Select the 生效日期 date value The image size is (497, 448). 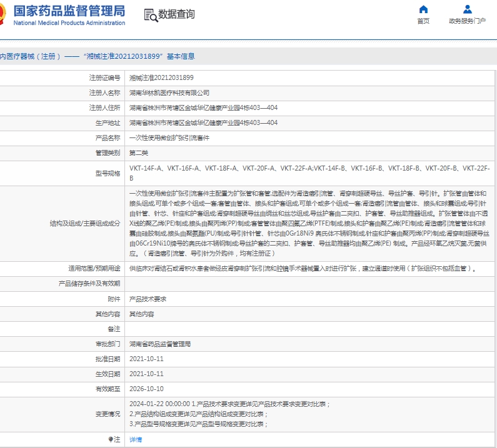[146, 374]
